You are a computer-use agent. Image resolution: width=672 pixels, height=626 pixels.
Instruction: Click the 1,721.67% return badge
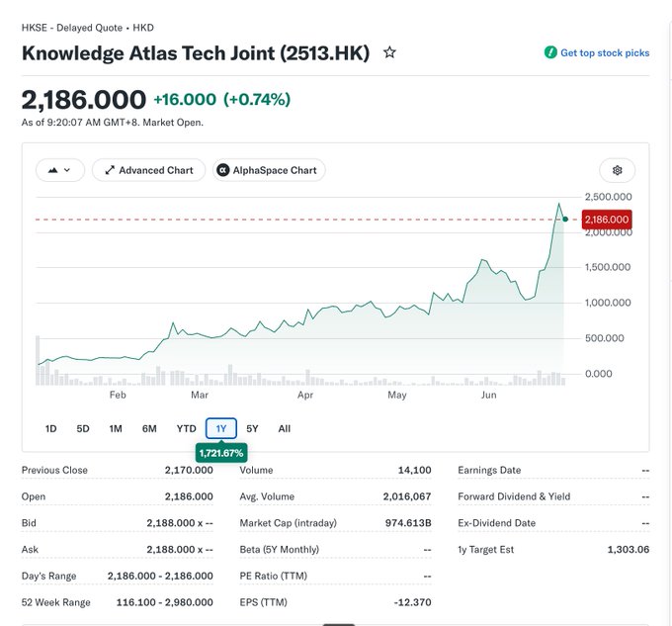221,453
